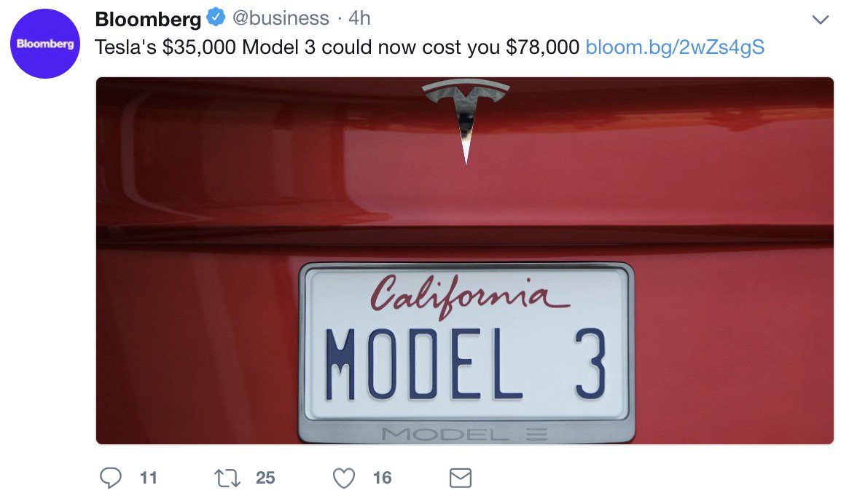Reply to the Bloomberg tweet via speech bubble icon

(111, 478)
